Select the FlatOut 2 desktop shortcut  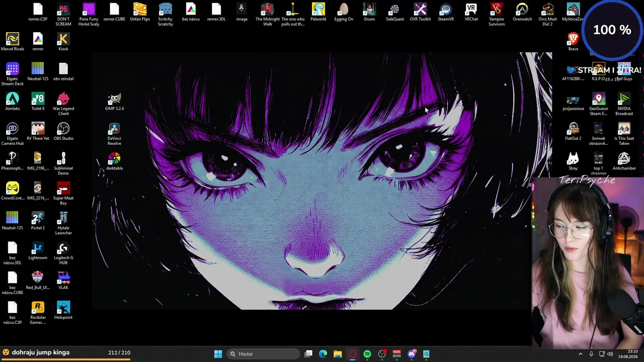coord(573,132)
